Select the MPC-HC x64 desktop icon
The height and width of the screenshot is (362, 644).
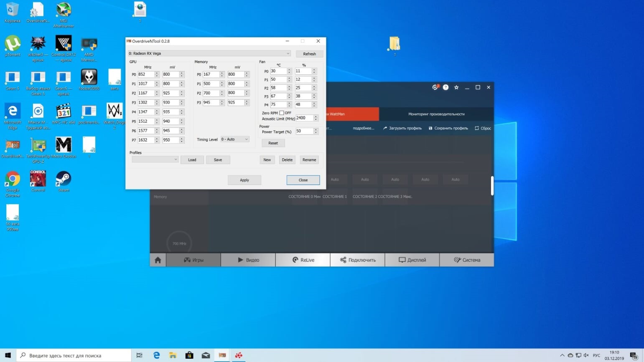[64, 114]
